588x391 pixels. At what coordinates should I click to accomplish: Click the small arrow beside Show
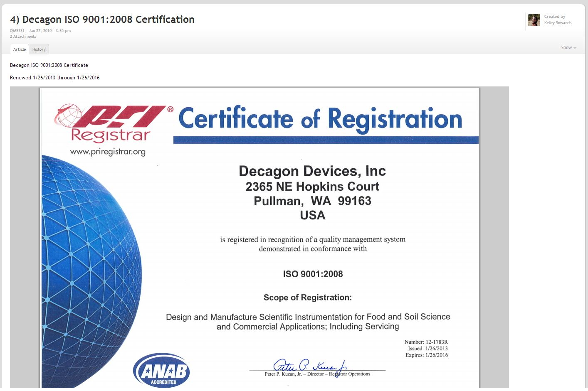[575, 48]
